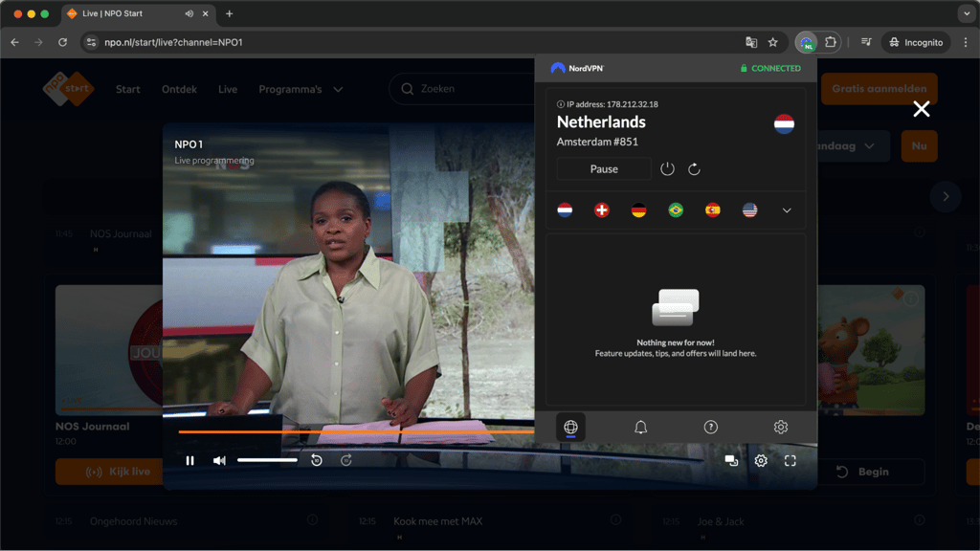Screen dimensions: 980x551
Task: Click the Nu button
Action: pyautogui.click(x=919, y=146)
